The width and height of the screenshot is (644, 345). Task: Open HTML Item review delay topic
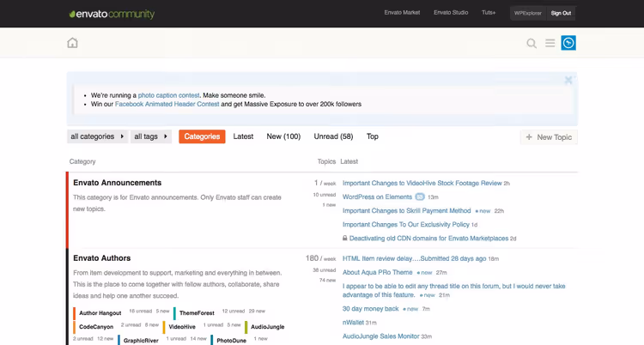coord(415,259)
